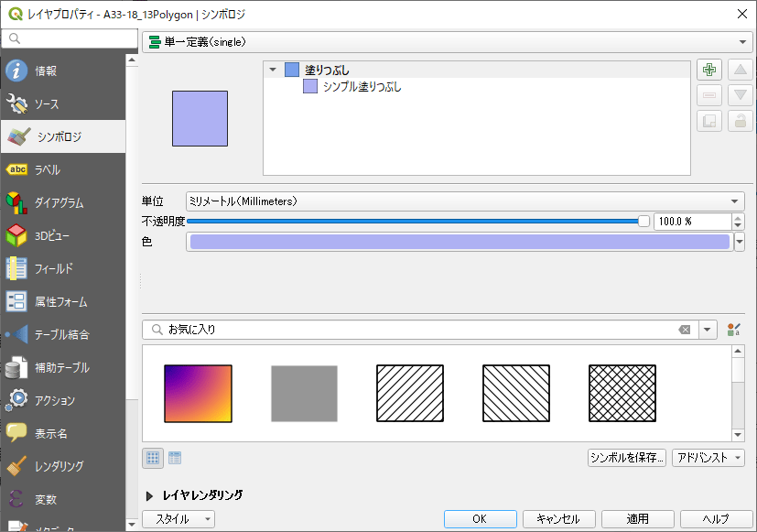Open the color dropdown arrow
The image size is (757, 532).
[x=740, y=242]
